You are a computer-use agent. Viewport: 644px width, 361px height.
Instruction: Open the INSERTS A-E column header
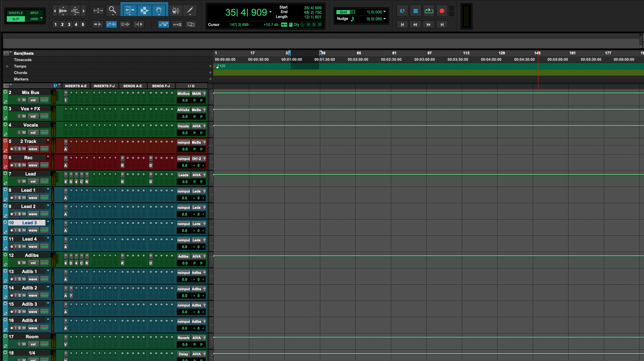[76, 86]
